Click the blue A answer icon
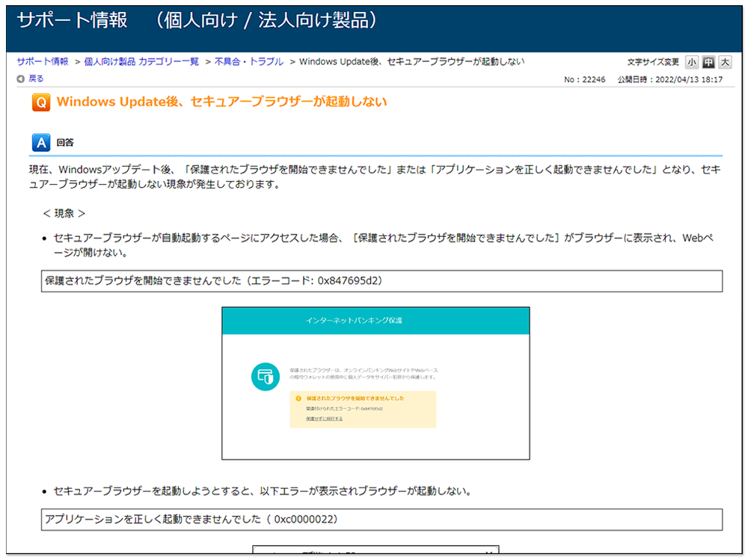The image size is (748, 560). click(x=41, y=142)
